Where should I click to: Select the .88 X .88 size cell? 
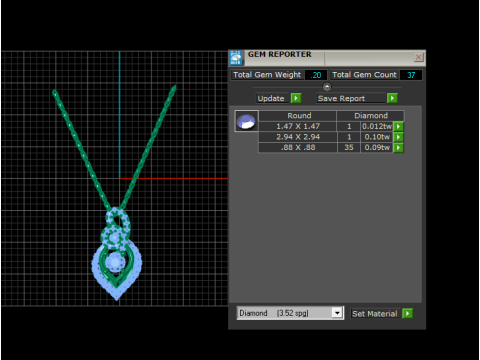coord(298,148)
